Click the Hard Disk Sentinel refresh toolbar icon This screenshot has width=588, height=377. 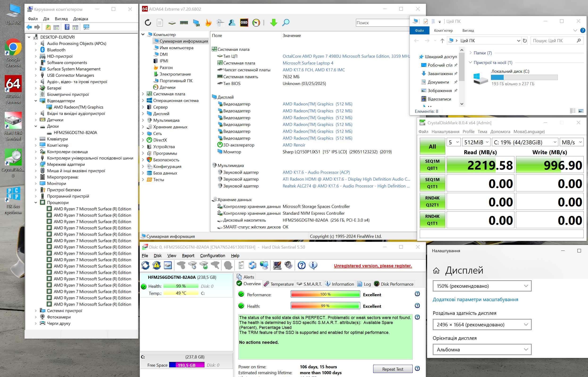click(x=146, y=265)
